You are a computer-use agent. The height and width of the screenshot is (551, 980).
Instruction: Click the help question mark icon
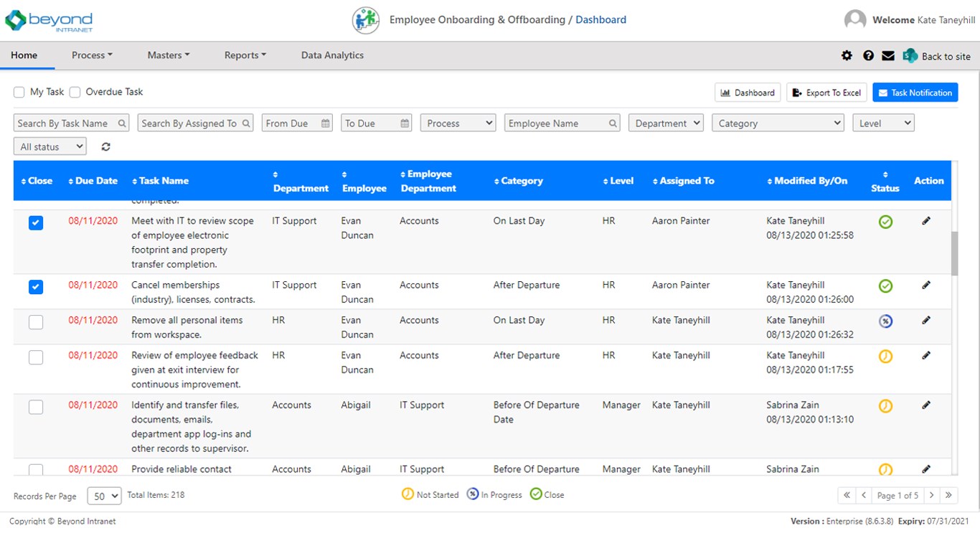pos(868,55)
